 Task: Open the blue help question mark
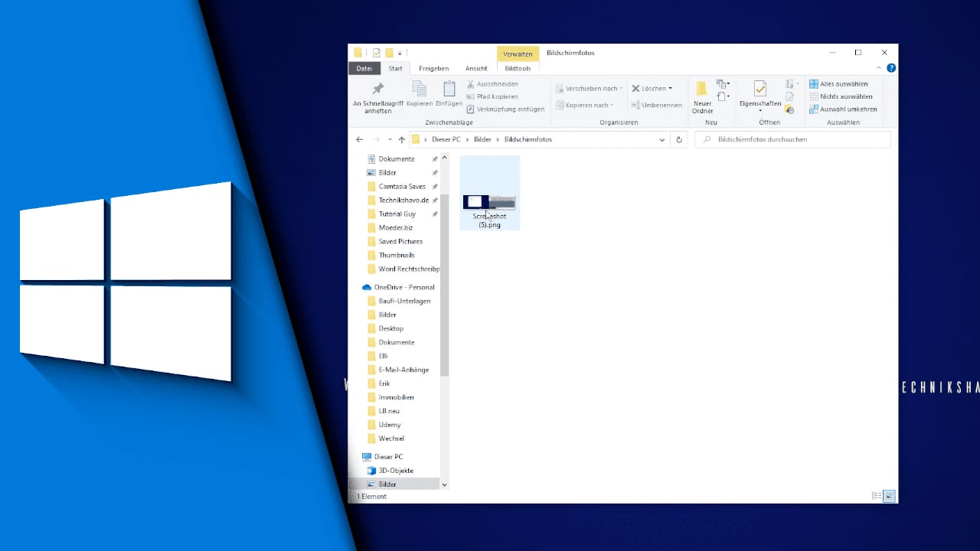point(891,68)
